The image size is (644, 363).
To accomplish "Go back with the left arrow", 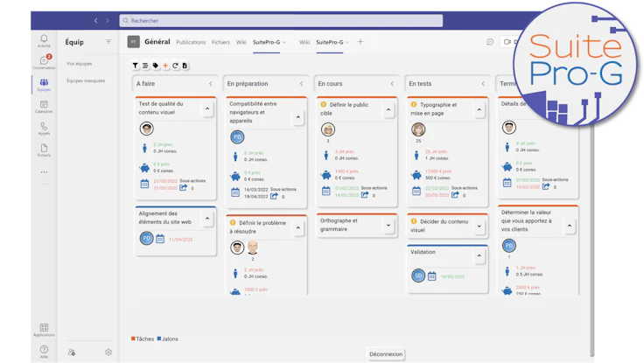I will pyautogui.click(x=95, y=20).
